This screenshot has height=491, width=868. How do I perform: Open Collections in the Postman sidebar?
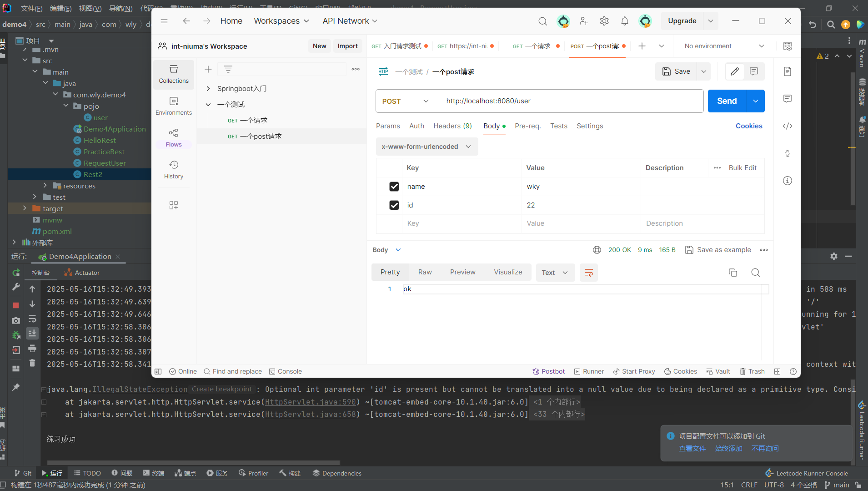pos(174,74)
